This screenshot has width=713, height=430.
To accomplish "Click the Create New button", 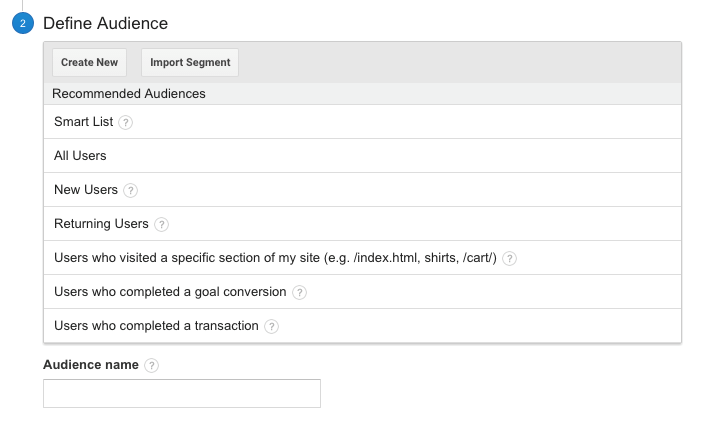I will tap(90, 62).
